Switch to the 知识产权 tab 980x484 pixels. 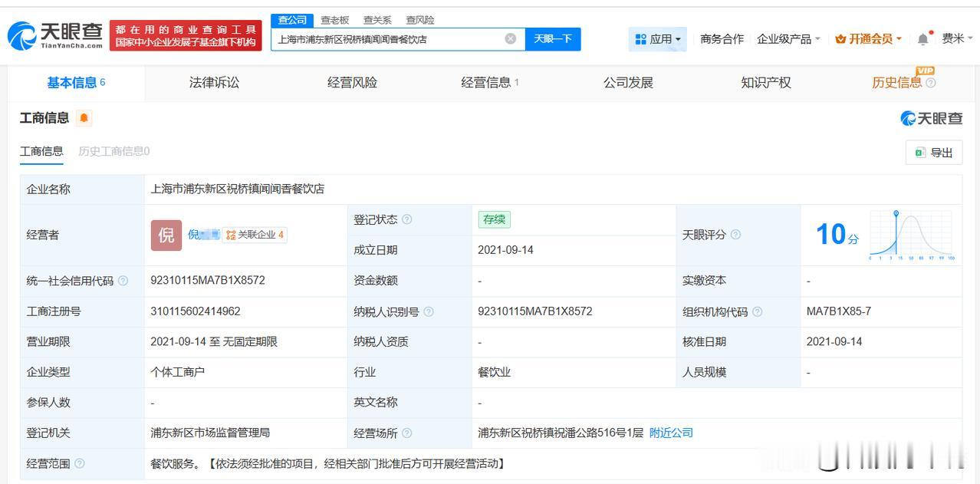coord(766,83)
